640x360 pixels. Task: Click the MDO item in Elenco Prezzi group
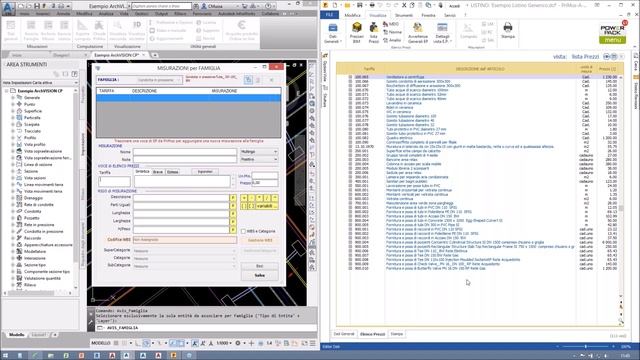(391, 24)
